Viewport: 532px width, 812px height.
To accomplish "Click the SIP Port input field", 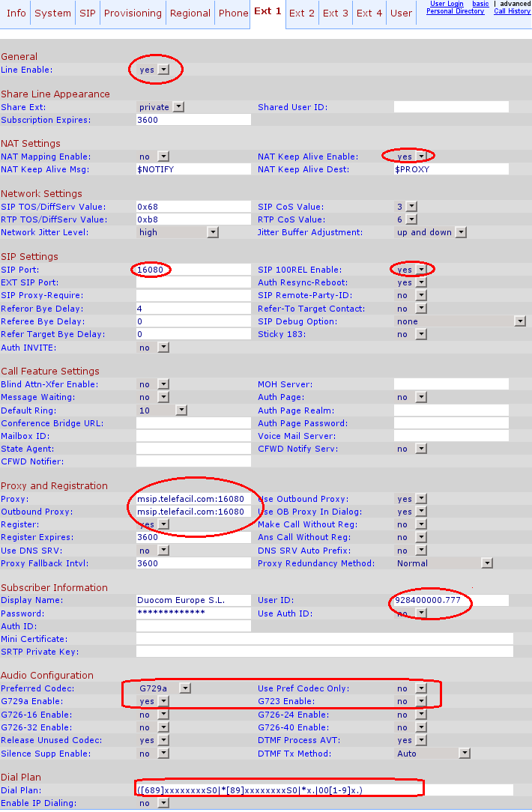I will [193, 270].
